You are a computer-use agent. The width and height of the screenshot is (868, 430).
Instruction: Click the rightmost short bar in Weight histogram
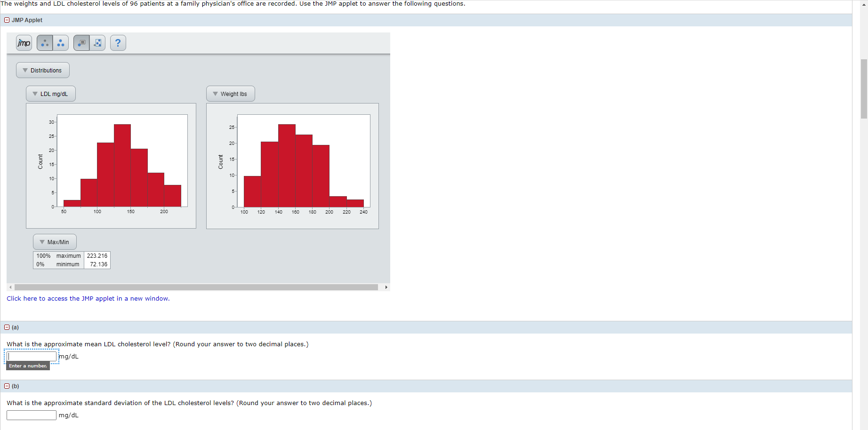355,203
